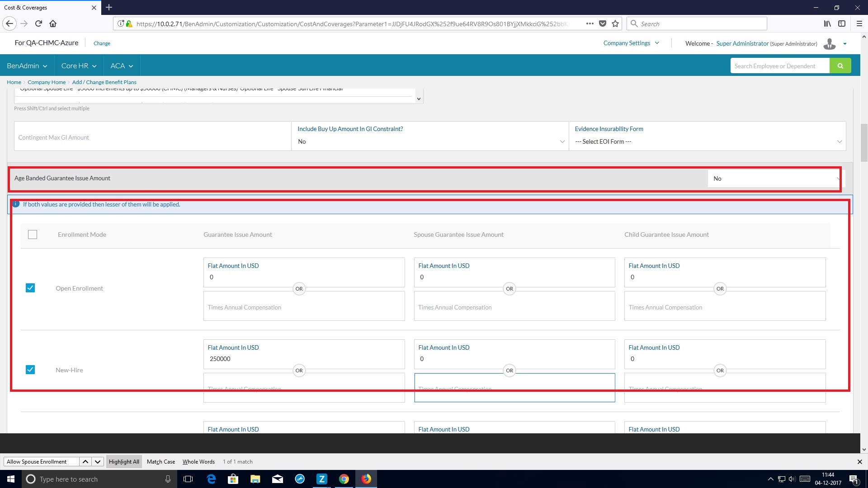Open Microsoft Edge from taskbar

tap(211, 479)
